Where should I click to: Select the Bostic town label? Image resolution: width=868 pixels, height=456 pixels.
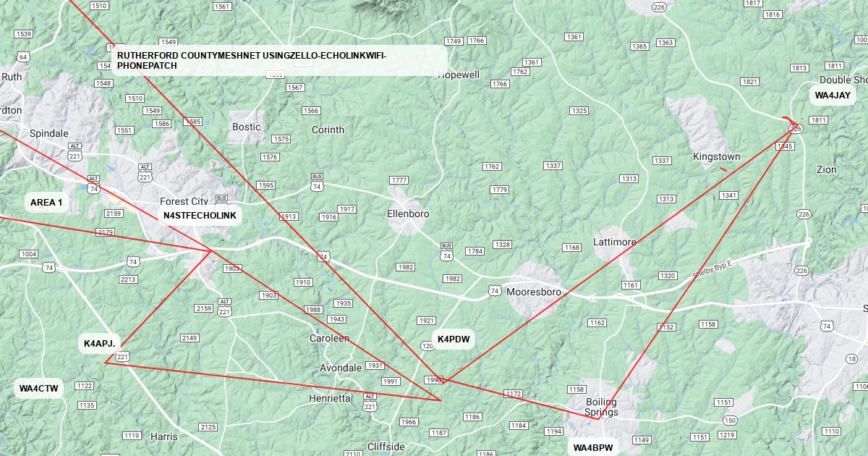pos(246,127)
